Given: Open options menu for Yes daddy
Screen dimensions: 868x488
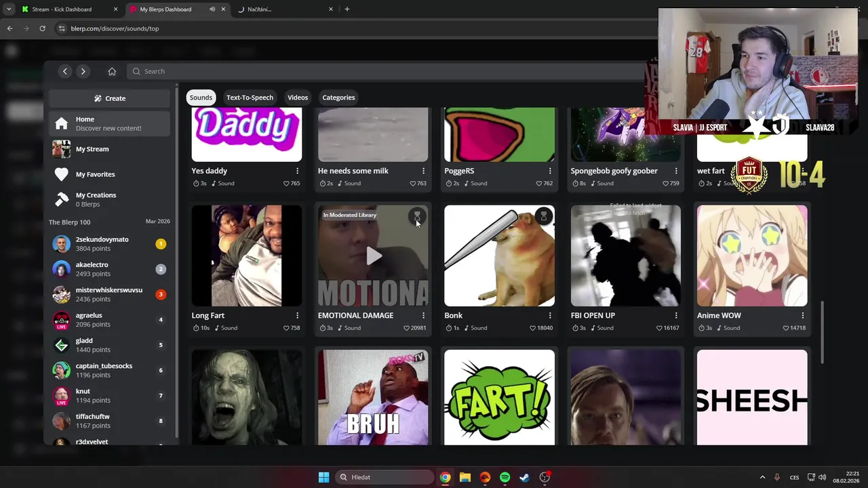Looking at the screenshot, I should click(297, 171).
